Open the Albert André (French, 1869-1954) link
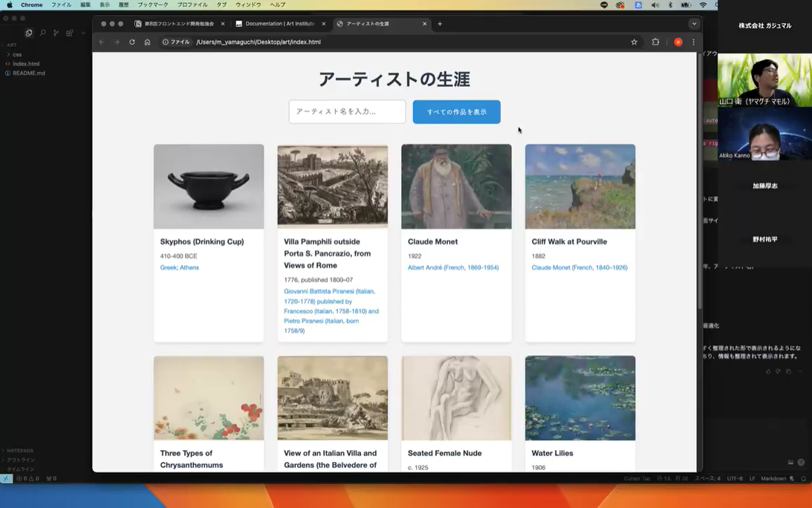 click(453, 267)
